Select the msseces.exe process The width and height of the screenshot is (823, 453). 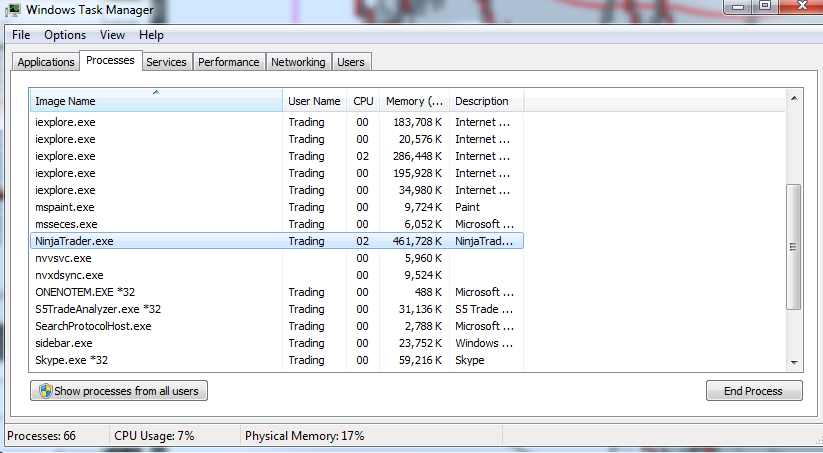tap(277, 224)
